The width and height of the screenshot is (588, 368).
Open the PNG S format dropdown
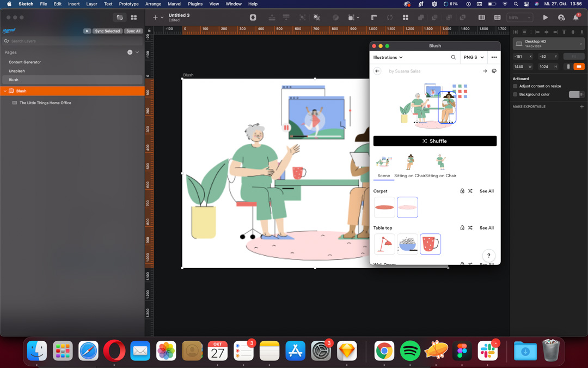(x=474, y=57)
